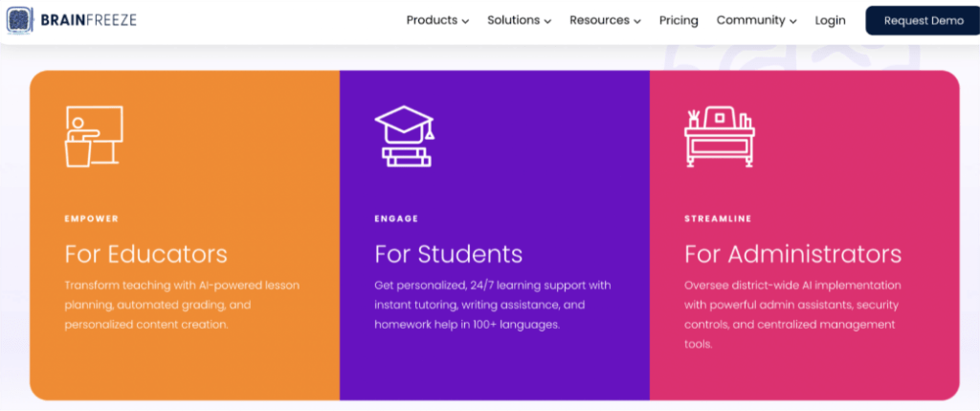Go to the Pricing page
The width and height of the screenshot is (980, 411).
pyautogui.click(x=679, y=20)
